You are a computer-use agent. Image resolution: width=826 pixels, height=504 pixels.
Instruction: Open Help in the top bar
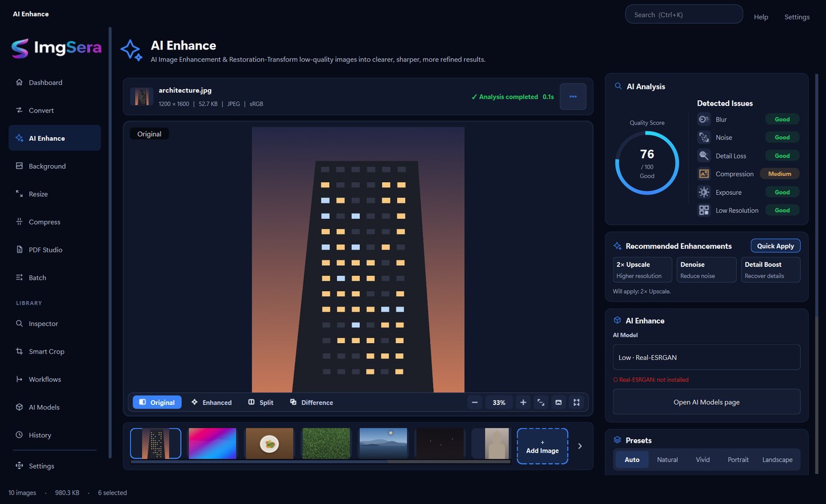click(761, 17)
